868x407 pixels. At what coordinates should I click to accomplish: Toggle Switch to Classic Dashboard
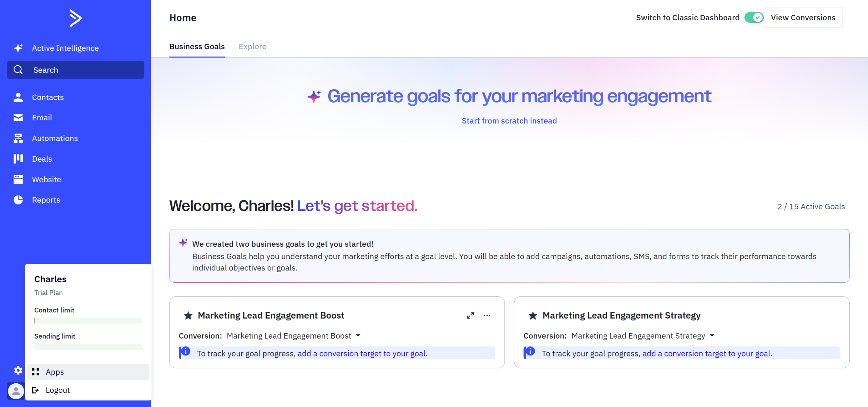pos(753,18)
